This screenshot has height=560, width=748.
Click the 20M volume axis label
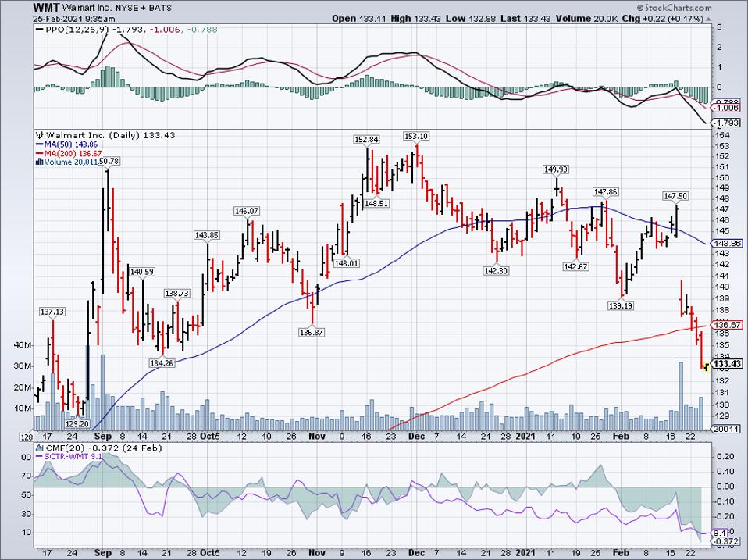coord(23,387)
